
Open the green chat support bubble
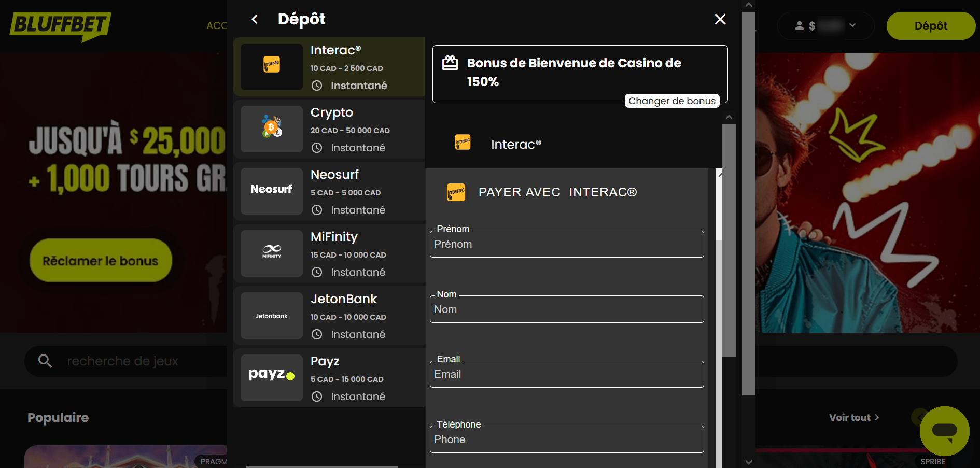tap(944, 431)
